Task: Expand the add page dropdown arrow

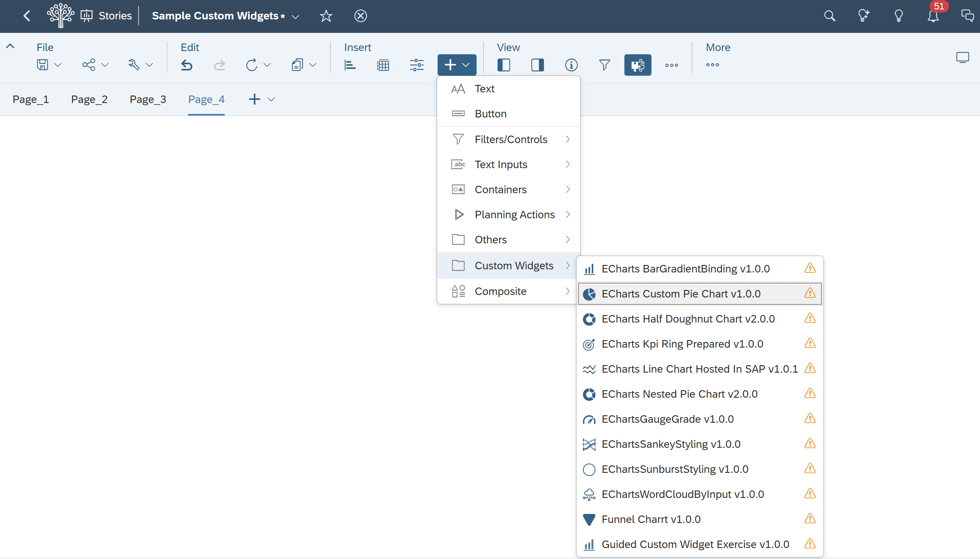Action: pos(271,100)
